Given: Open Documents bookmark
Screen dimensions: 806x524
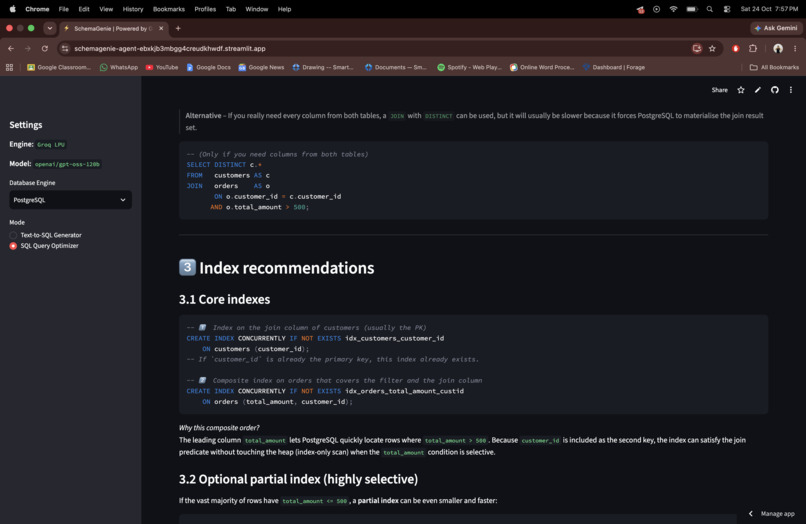Looking at the screenshot, I should click(395, 67).
